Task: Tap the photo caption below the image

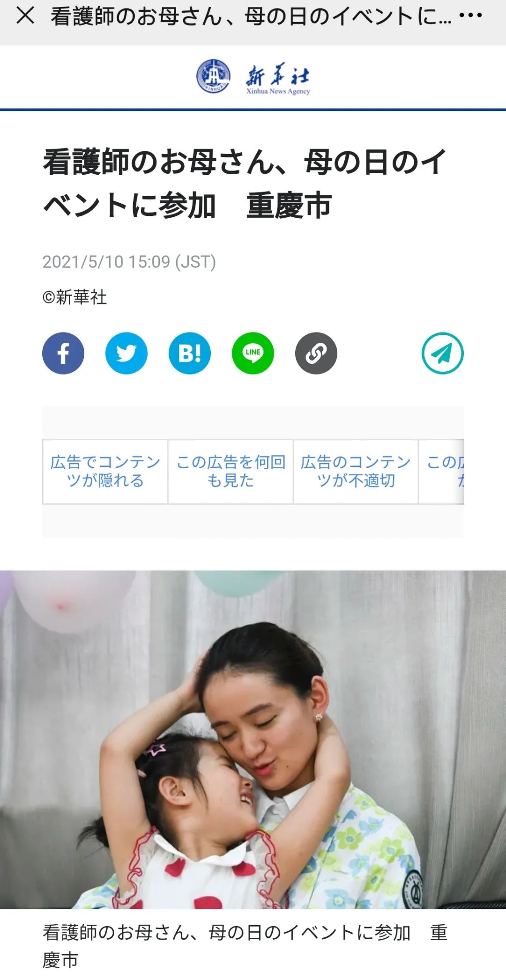Action: click(x=245, y=946)
